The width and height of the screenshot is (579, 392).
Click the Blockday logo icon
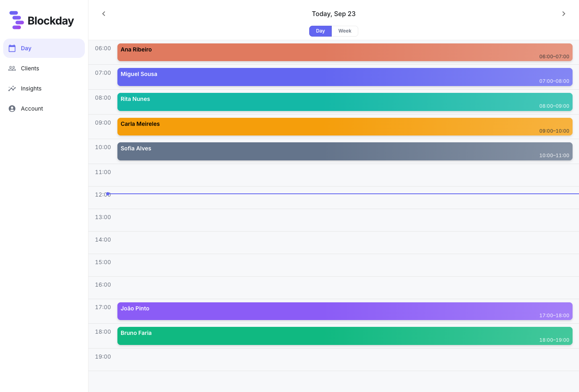(16, 20)
